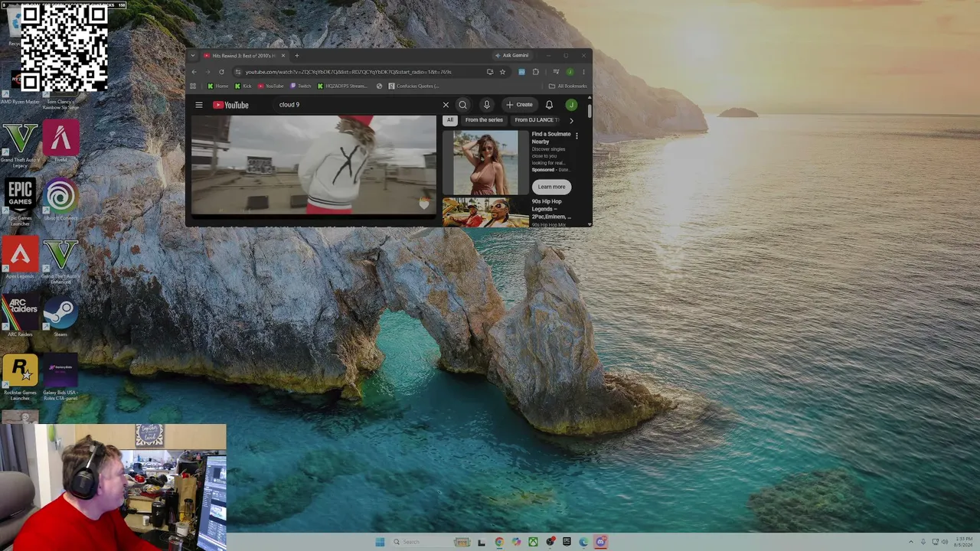
Task: Click the video player area
Action: click(313, 165)
